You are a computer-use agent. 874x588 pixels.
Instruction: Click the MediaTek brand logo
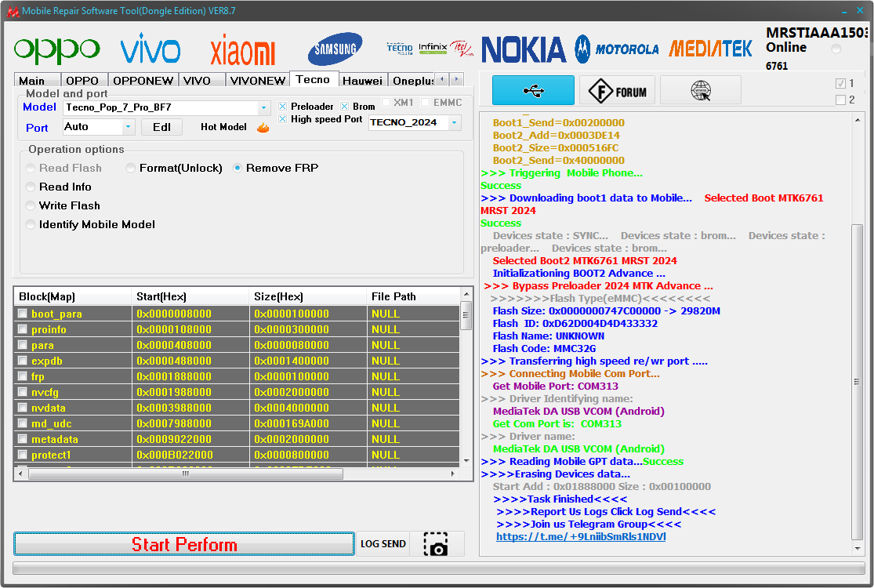point(710,49)
